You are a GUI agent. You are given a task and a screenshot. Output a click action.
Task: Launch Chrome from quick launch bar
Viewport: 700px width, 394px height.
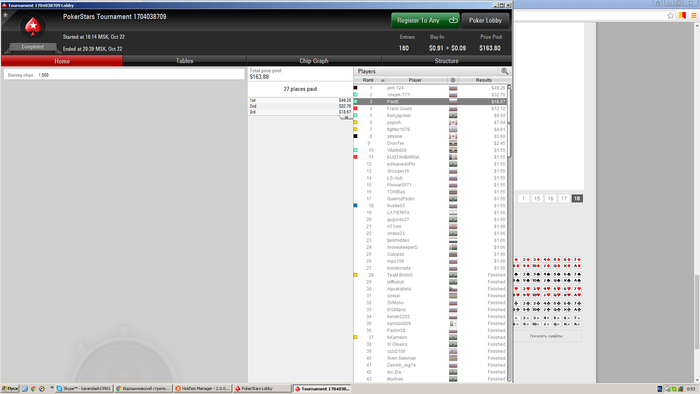33,389
